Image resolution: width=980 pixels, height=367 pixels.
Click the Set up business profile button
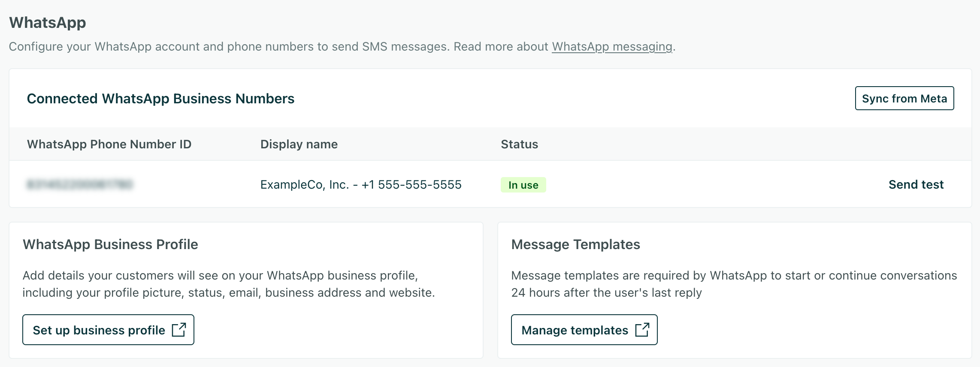click(x=108, y=330)
